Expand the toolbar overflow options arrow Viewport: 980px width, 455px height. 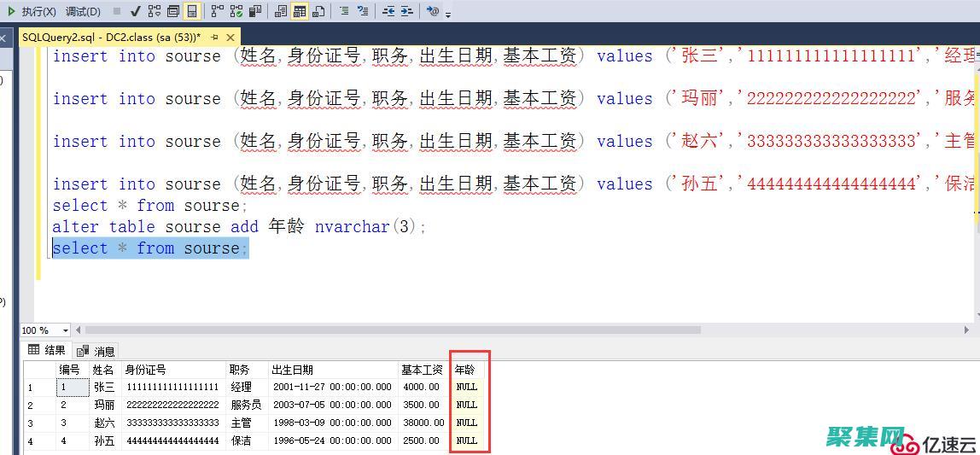point(449,14)
